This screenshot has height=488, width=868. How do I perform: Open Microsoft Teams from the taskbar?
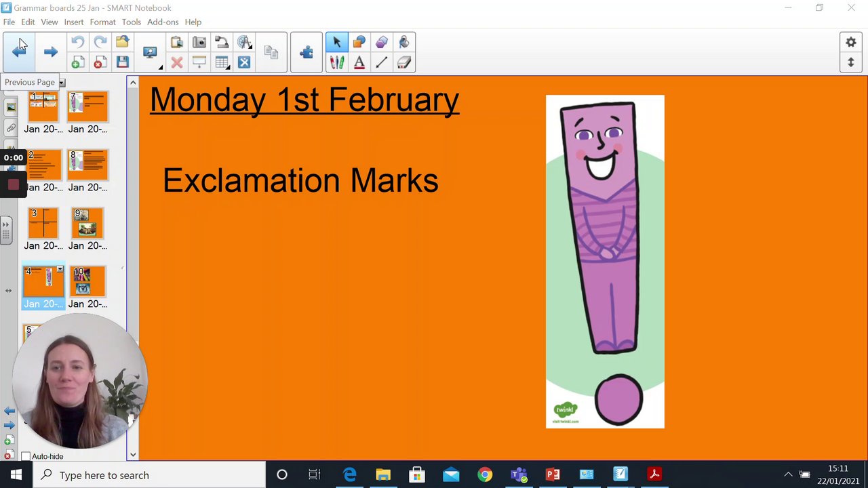point(519,475)
